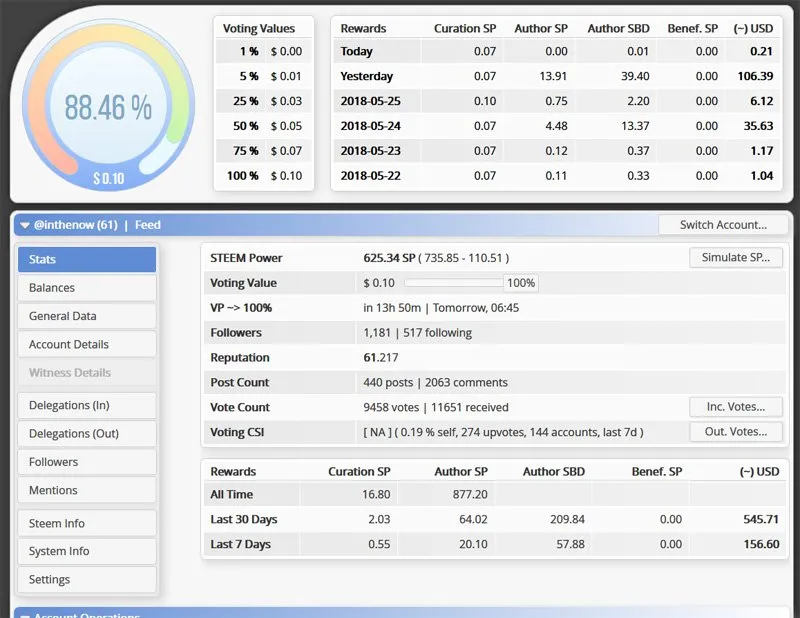The width and height of the screenshot is (800, 618).
Task: Click the Voting Values table header
Action: pos(259,29)
